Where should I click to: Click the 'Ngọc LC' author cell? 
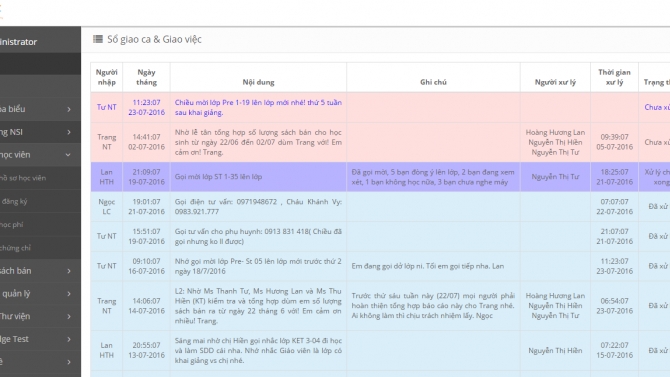106,206
